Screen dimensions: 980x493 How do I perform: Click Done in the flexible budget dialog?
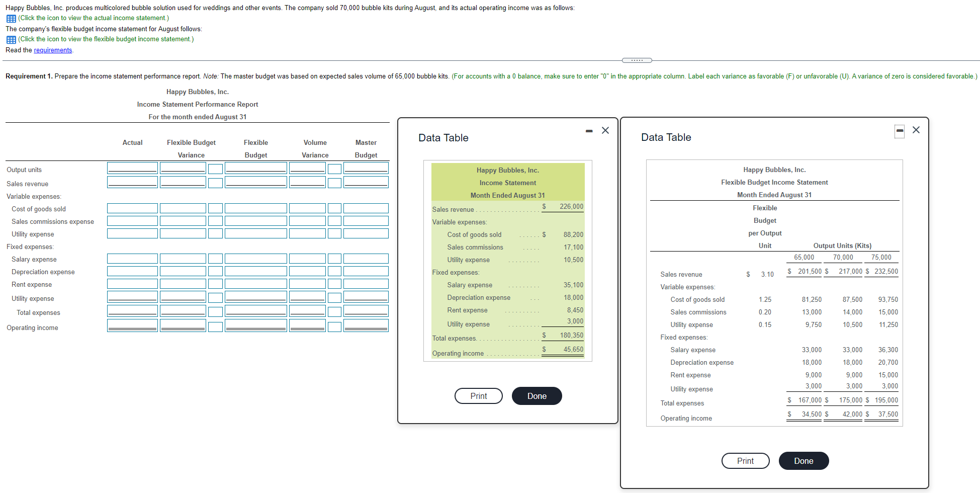point(803,461)
